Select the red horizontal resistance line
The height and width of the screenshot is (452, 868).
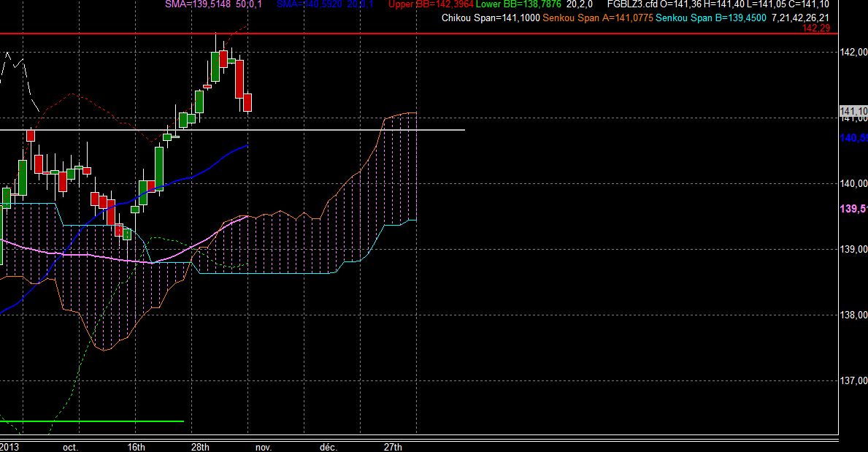tap(419, 34)
